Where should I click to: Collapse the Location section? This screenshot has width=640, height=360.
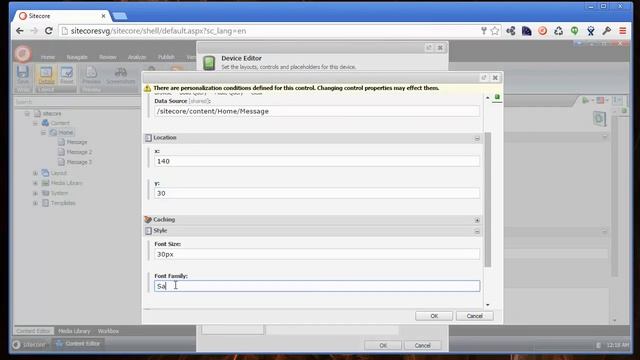point(477,139)
